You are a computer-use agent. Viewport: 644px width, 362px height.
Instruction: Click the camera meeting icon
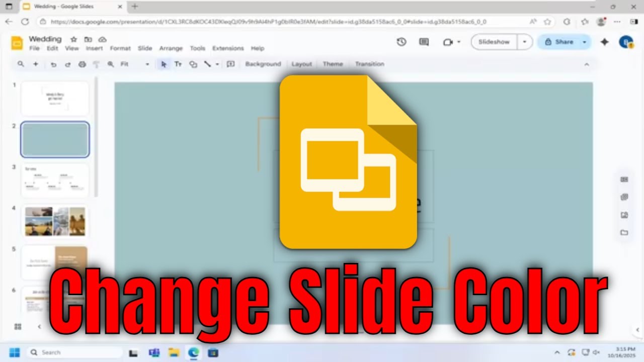pyautogui.click(x=448, y=42)
